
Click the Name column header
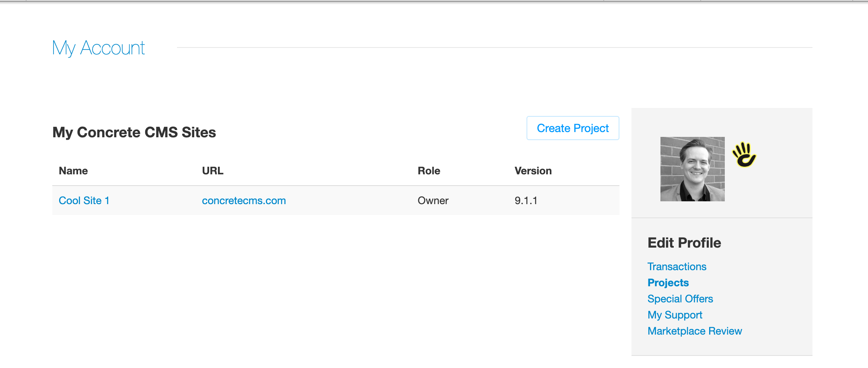[73, 171]
